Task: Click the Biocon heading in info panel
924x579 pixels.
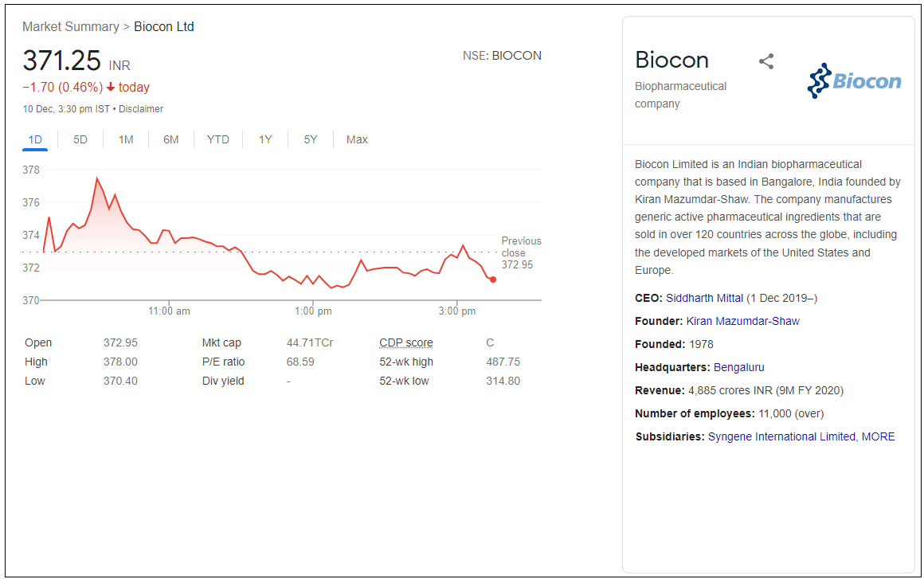Action: point(671,60)
